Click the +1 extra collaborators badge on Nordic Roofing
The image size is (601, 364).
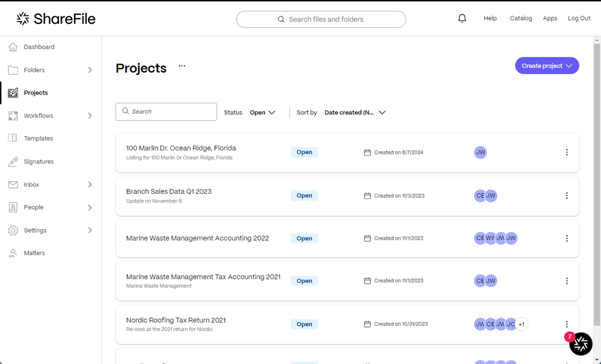pyautogui.click(x=521, y=324)
